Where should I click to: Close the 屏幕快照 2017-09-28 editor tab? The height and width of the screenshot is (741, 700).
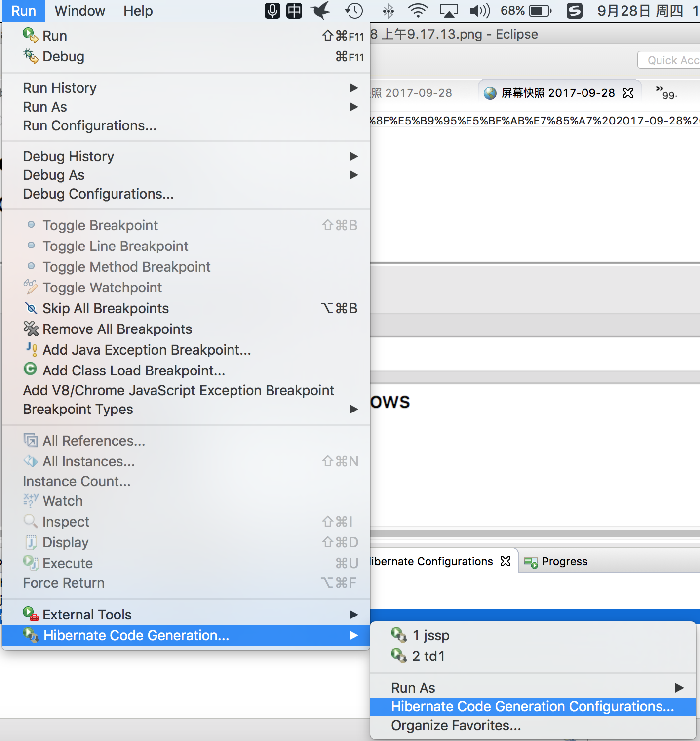tap(628, 93)
